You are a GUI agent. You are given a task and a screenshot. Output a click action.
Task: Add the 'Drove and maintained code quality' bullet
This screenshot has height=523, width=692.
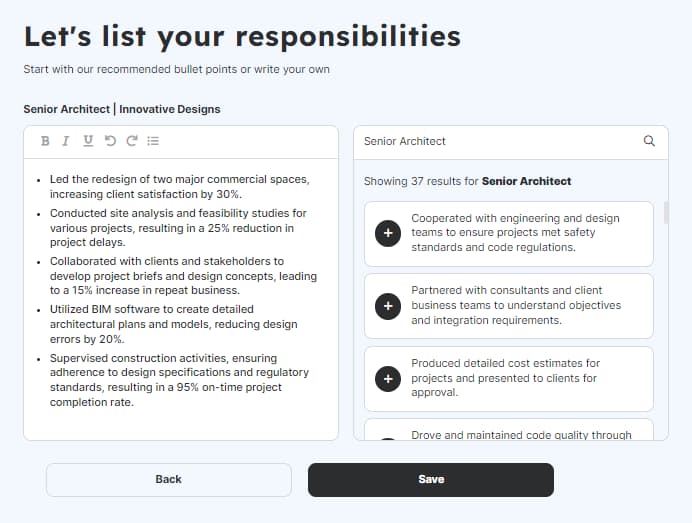pyautogui.click(x=387, y=438)
